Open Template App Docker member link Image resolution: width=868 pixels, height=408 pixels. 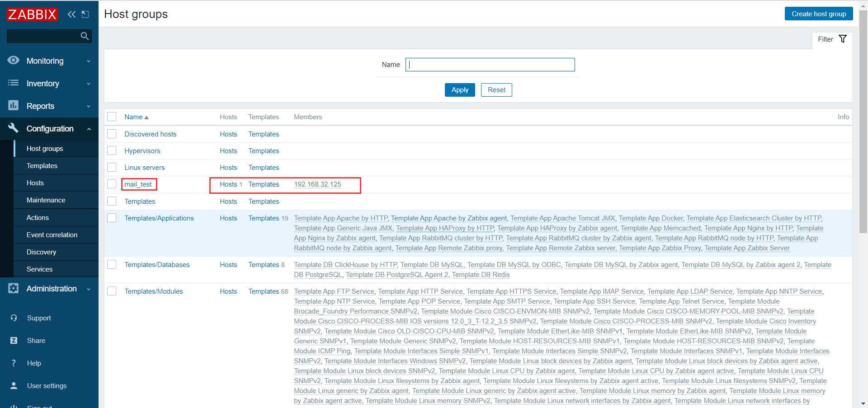(x=651, y=218)
